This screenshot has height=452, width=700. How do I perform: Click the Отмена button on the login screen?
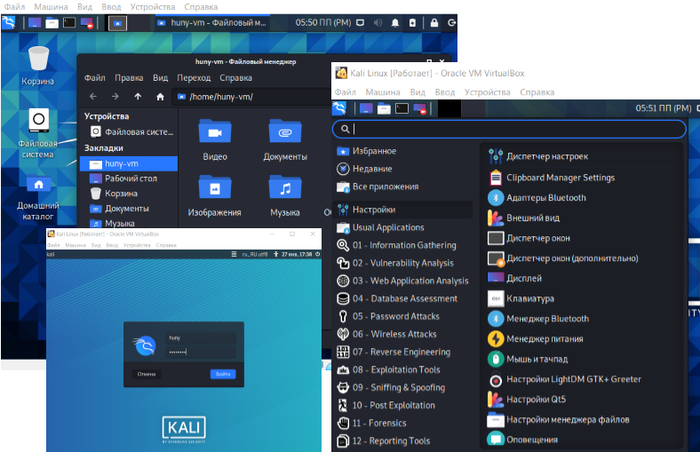[146, 374]
